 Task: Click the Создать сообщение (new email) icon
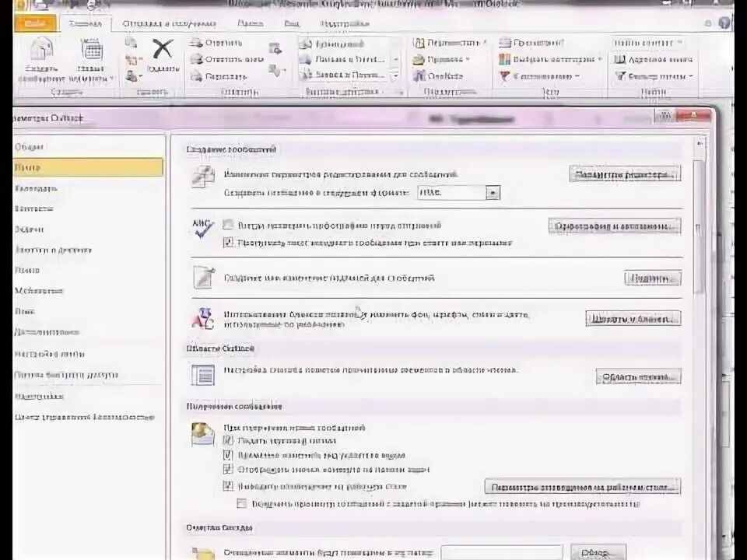(x=41, y=49)
